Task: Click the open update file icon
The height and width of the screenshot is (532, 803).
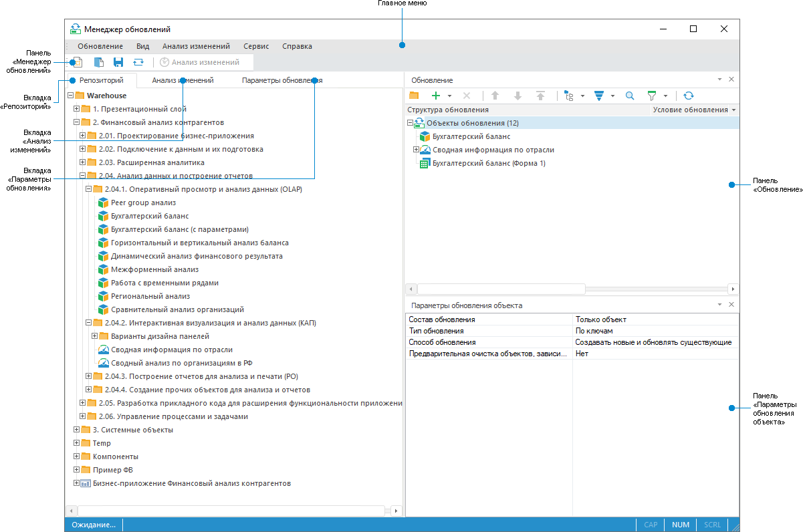Action: 98,62
